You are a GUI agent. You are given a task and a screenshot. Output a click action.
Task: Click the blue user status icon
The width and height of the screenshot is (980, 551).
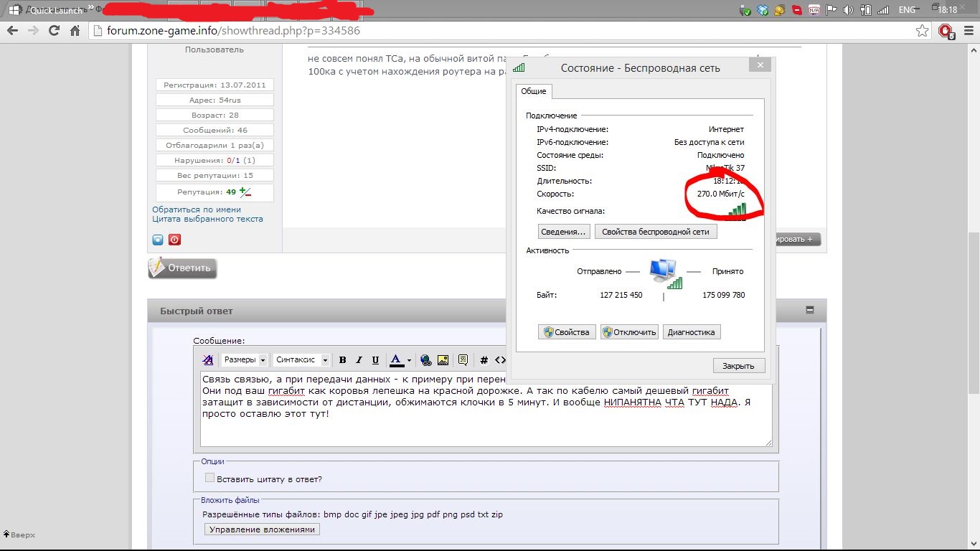click(x=158, y=240)
